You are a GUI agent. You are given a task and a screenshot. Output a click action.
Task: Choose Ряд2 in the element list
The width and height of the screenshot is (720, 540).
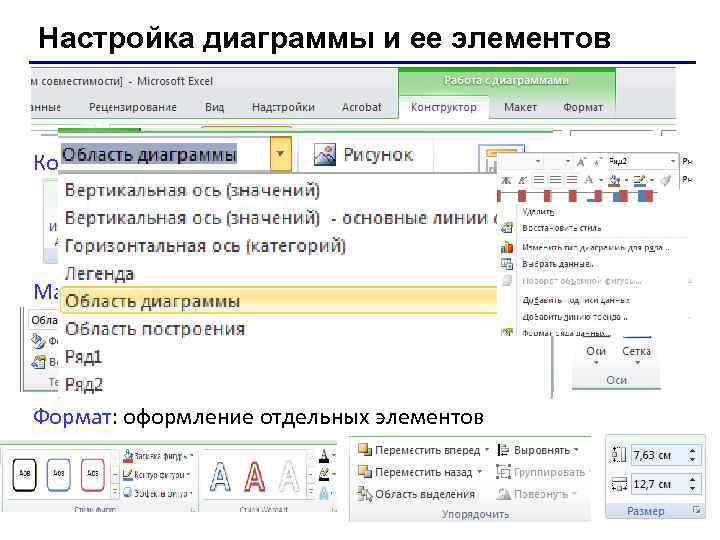click(84, 385)
